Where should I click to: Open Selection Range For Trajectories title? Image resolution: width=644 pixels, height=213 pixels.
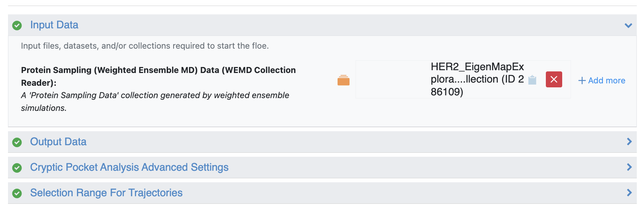click(106, 193)
